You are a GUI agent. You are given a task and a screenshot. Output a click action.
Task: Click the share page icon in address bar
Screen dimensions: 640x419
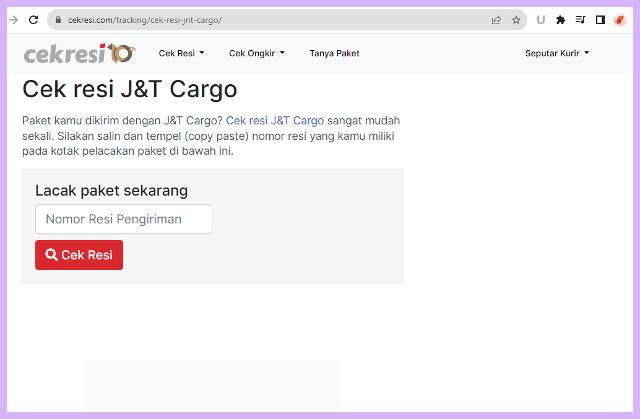coord(496,20)
